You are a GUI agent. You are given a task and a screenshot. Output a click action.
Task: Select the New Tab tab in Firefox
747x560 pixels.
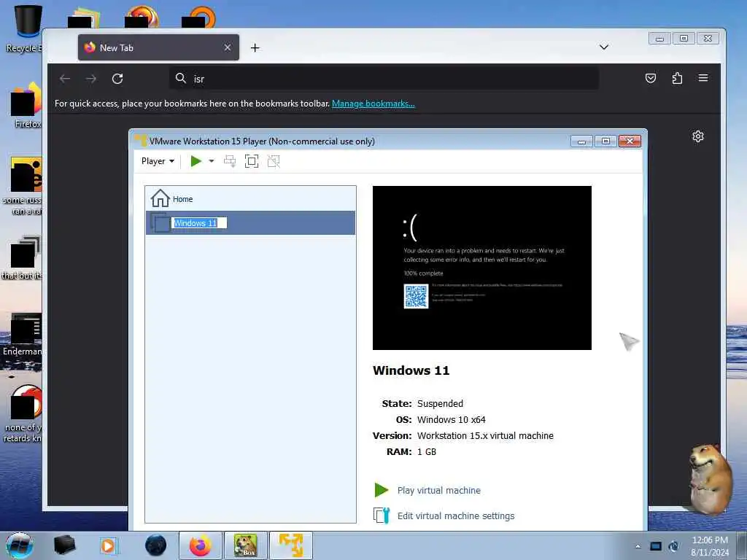[x=158, y=47]
